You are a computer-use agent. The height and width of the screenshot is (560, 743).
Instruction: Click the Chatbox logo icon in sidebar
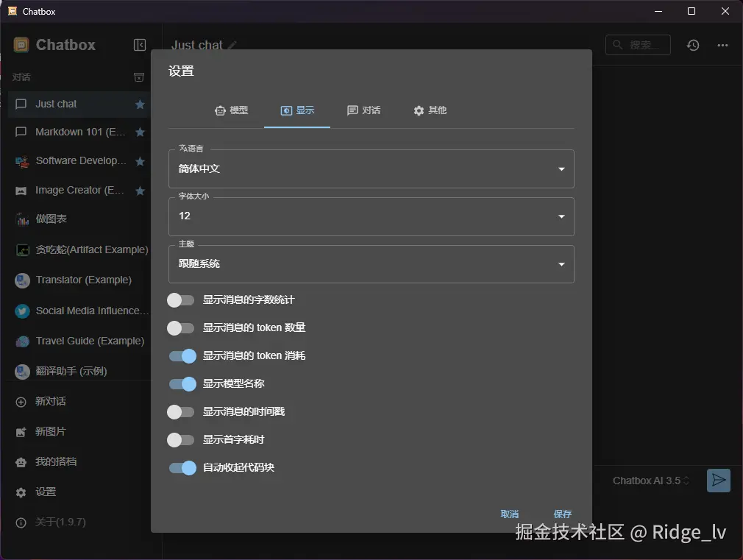coord(21,45)
